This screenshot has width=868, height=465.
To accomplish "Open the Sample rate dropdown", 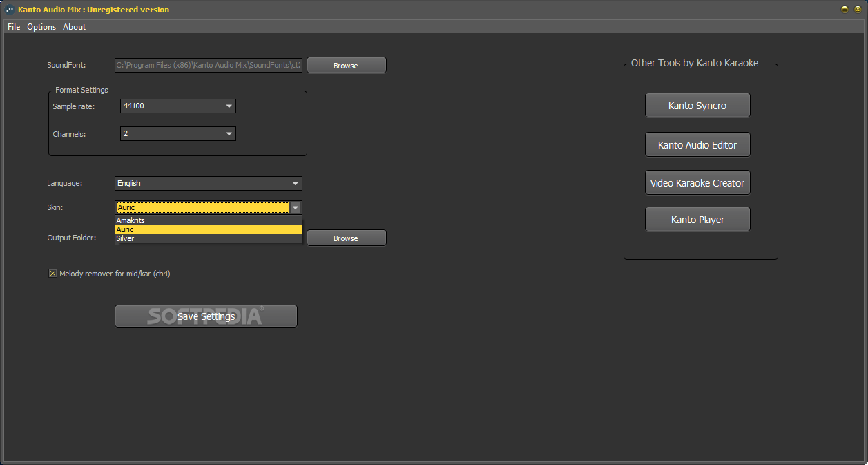I will (178, 106).
